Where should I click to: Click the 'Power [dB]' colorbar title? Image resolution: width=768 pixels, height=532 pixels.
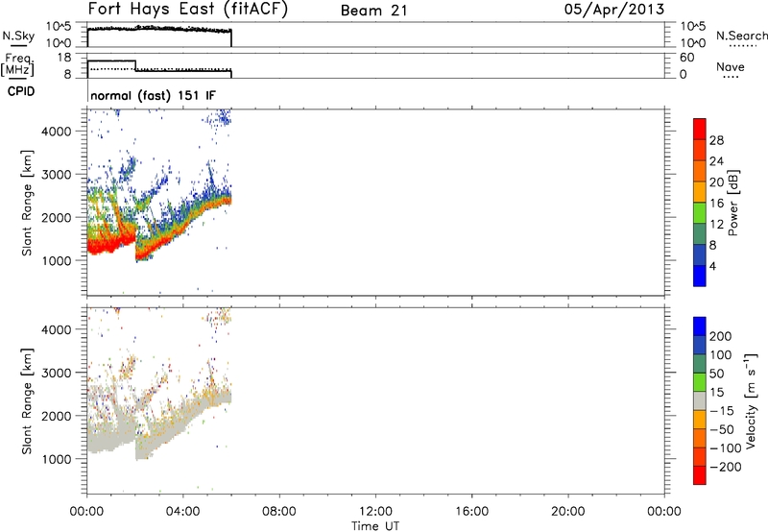733,203
